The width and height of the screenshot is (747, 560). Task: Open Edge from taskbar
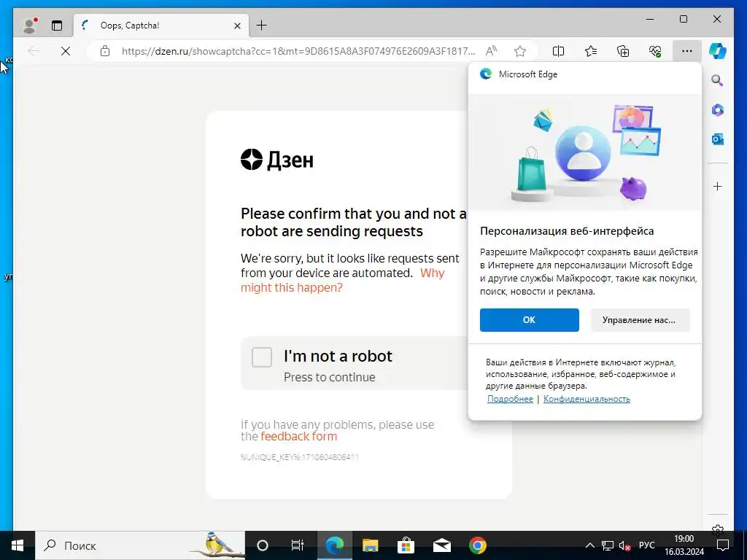pos(334,545)
